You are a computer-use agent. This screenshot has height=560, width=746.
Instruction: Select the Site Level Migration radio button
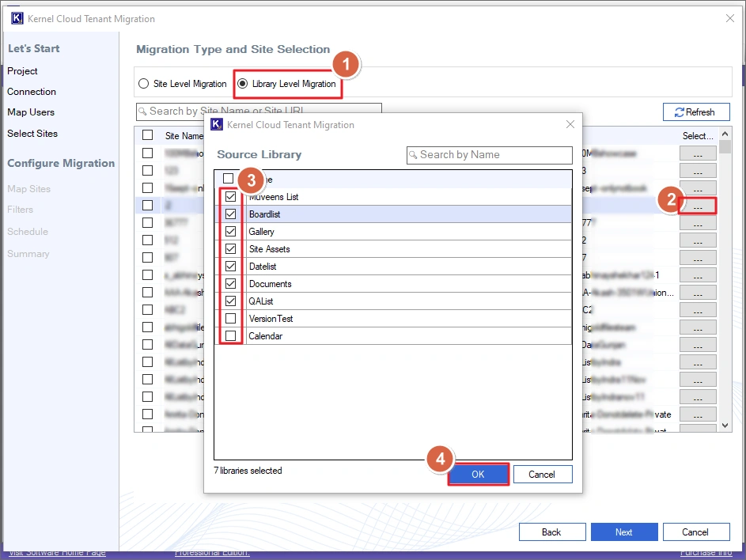pos(143,85)
